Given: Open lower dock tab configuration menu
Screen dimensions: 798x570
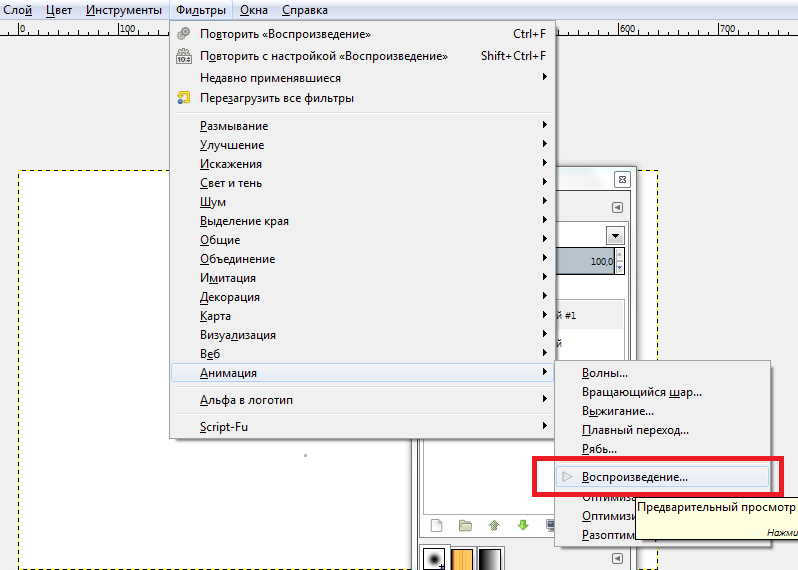Looking at the screenshot, I should (x=617, y=558).
